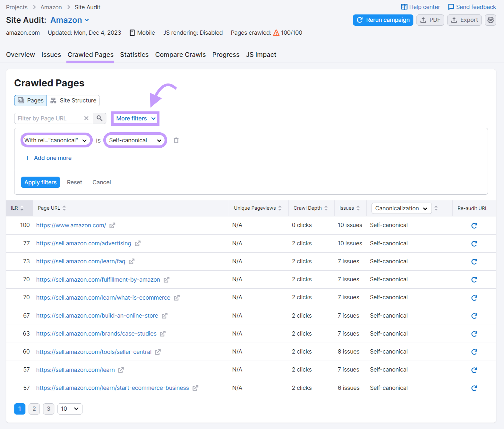Select the Crawled Pages tab
504x429 pixels.
[x=90, y=55]
